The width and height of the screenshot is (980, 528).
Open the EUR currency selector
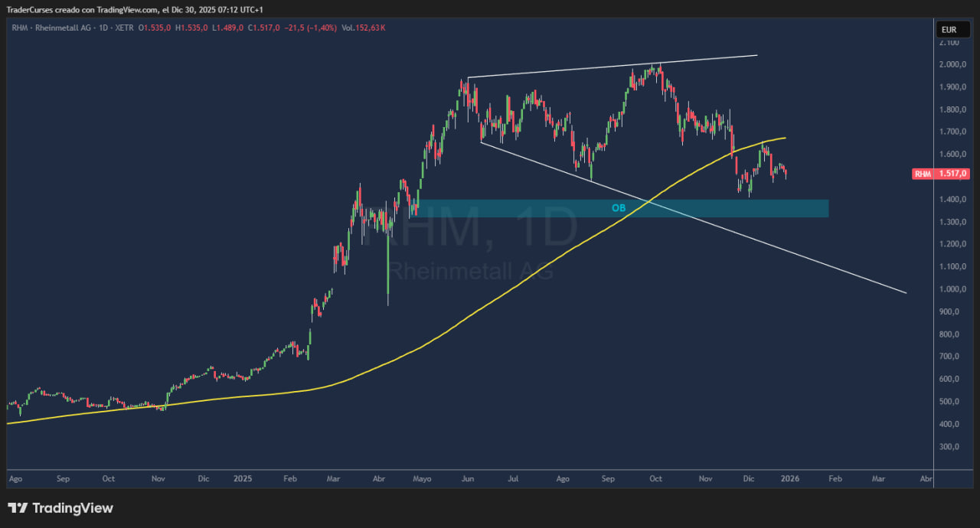click(949, 30)
